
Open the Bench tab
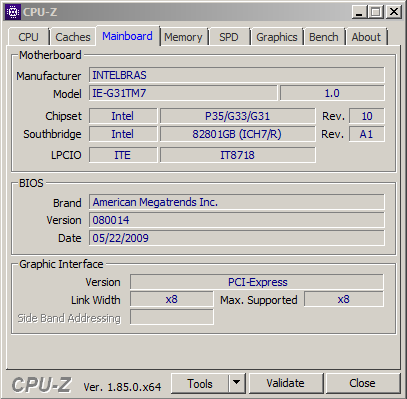[x=324, y=37]
